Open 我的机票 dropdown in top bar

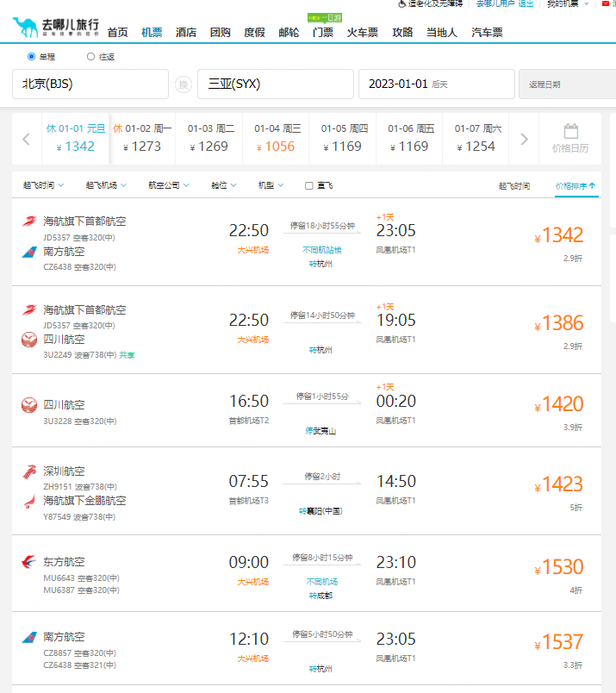coord(568,4)
